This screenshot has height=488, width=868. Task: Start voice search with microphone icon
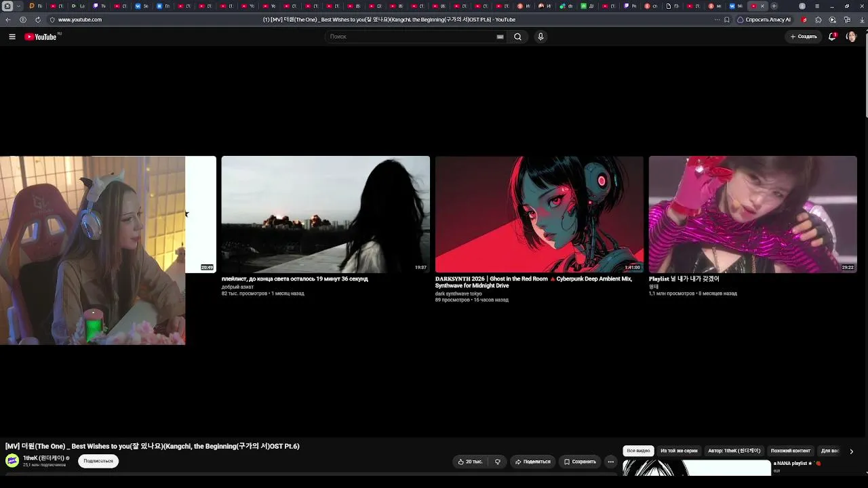[x=540, y=37]
